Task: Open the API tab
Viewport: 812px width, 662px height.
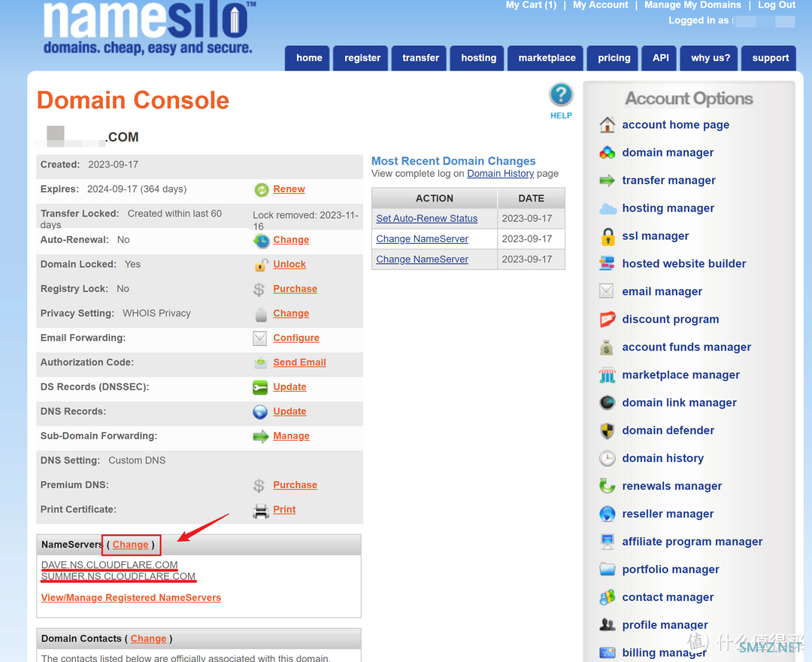Action: [x=660, y=58]
